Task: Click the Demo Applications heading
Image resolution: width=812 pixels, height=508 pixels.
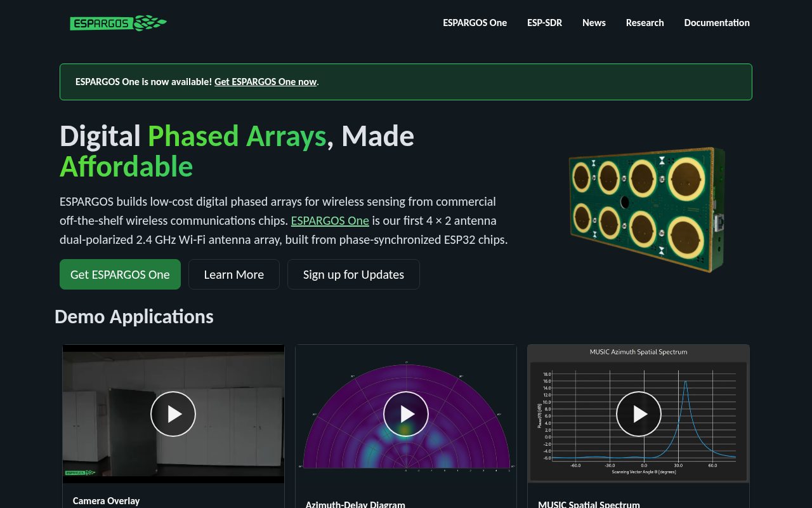Action: click(134, 316)
